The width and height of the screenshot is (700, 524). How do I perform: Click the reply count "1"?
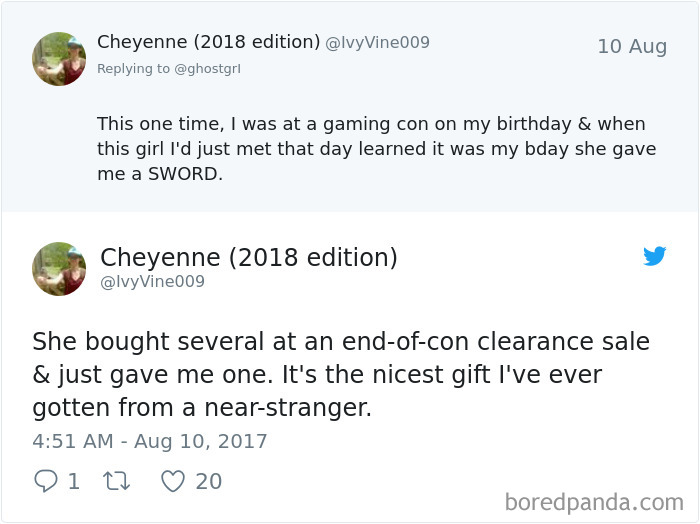point(73,481)
